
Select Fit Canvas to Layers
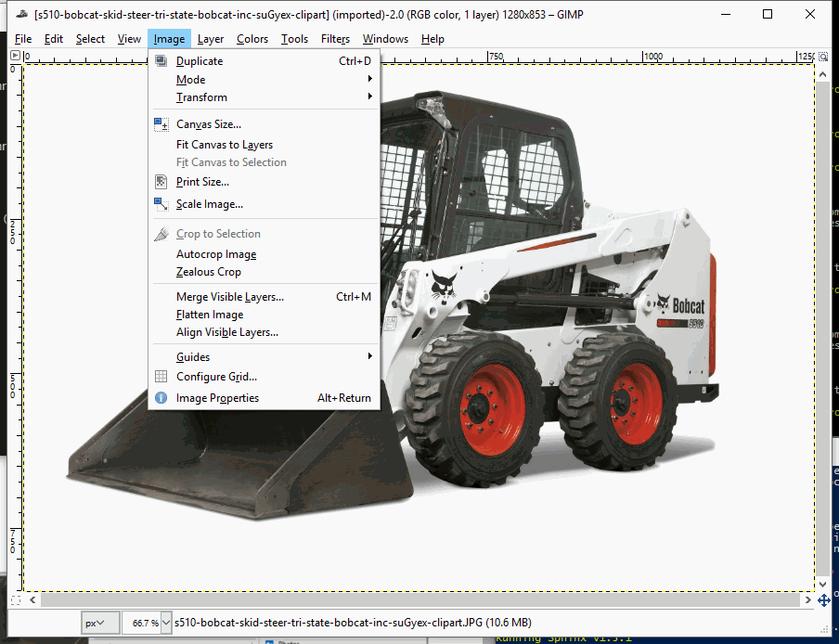point(265,145)
